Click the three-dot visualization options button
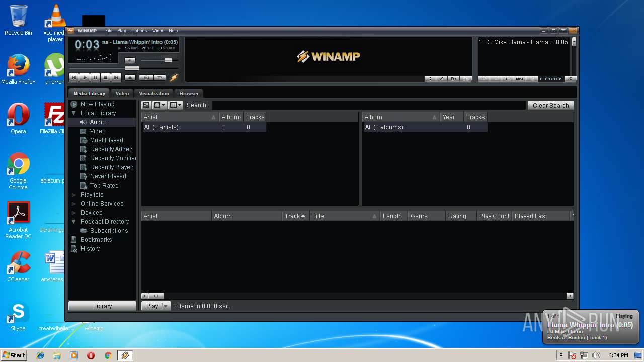This screenshot has width=644, height=362. click(x=430, y=79)
